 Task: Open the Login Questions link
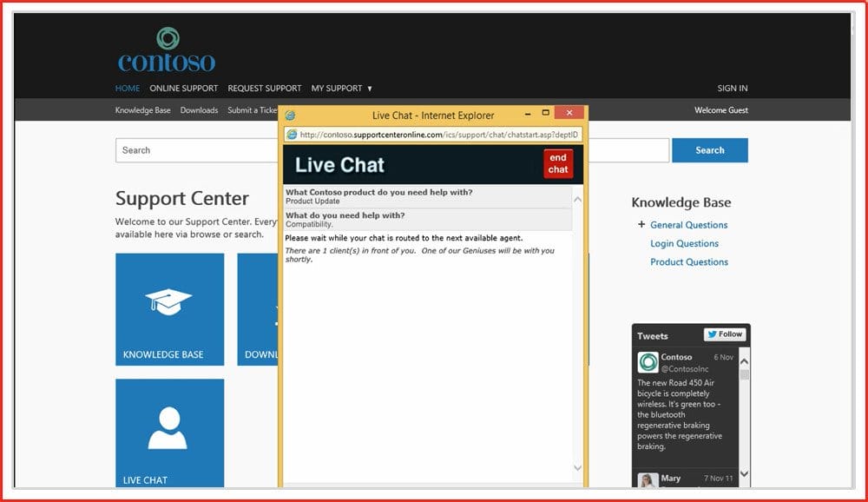[684, 244]
